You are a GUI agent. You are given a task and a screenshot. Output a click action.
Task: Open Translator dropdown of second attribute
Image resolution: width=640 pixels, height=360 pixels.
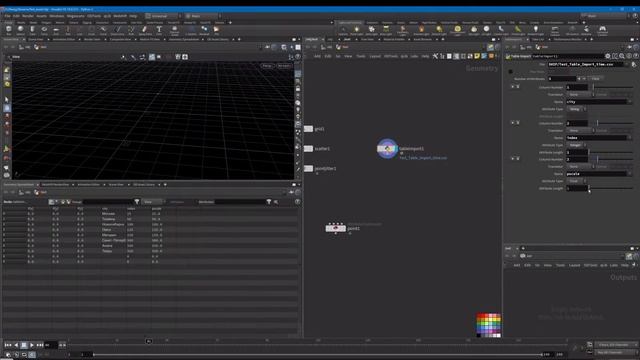point(580,130)
